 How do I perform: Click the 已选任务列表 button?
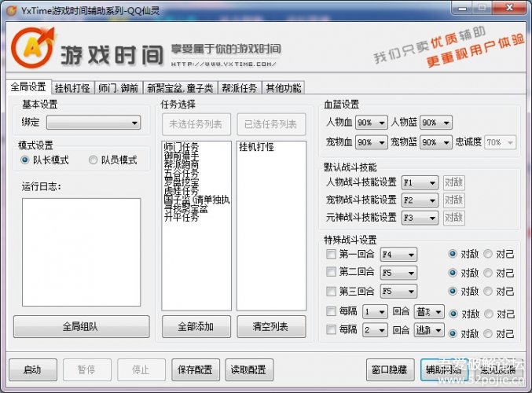(271, 124)
